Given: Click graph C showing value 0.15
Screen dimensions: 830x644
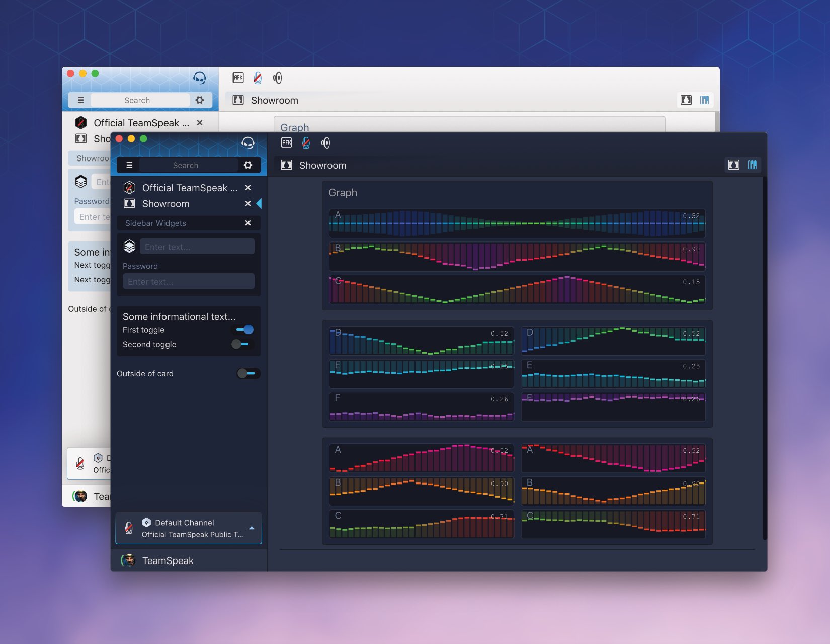Looking at the screenshot, I should [x=517, y=289].
